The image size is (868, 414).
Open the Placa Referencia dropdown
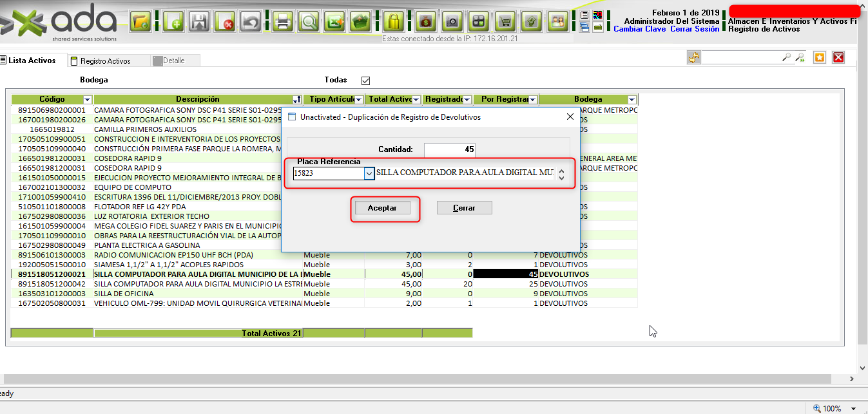click(369, 174)
